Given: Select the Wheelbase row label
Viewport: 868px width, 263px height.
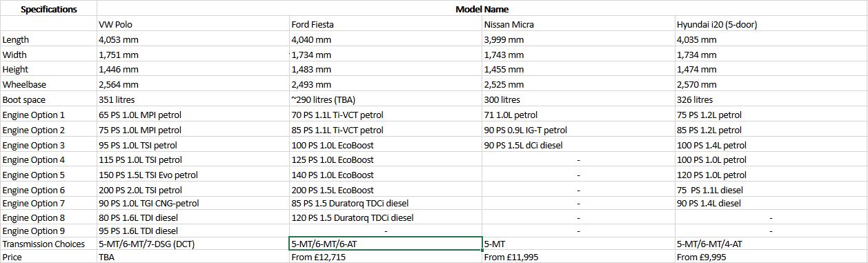Looking at the screenshot, I should click(48, 84).
